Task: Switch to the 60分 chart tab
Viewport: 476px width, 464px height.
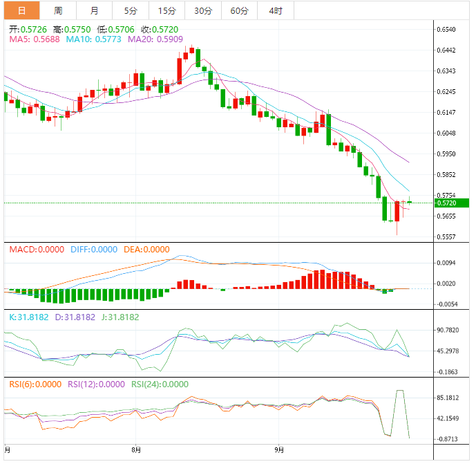Action: point(239,10)
